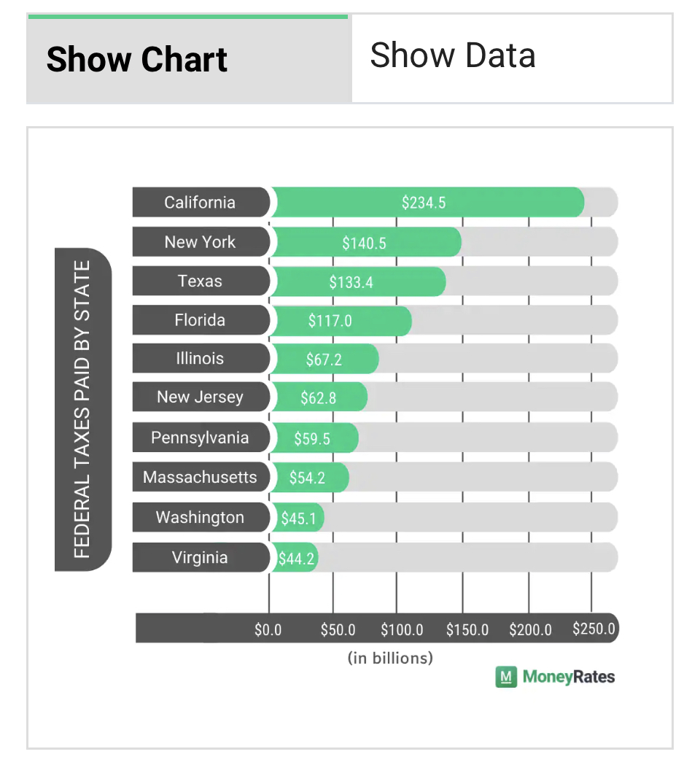Screen dimensions: 700x765
Task: Switch to the Show Data tab
Action: tap(512, 58)
